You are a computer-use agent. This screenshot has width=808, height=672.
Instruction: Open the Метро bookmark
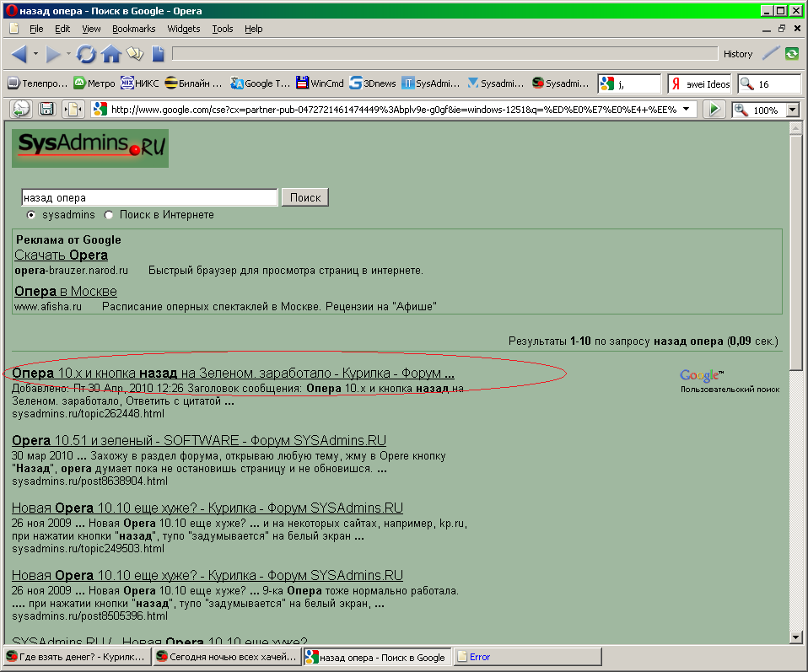tap(94, 83)
